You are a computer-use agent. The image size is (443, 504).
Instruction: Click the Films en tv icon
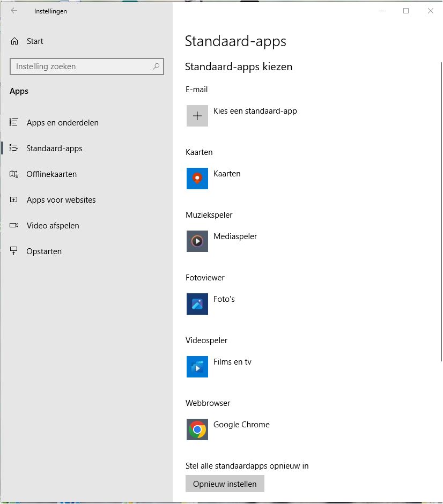point(197,367)
